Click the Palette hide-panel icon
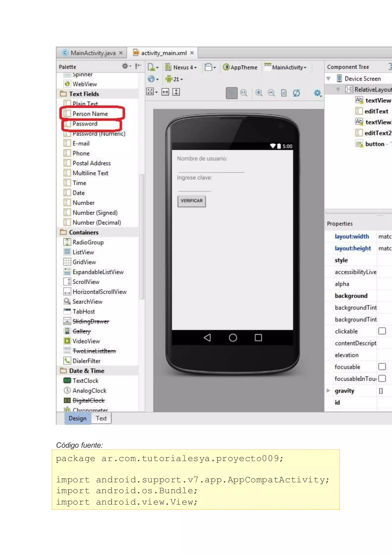Screen dimensions: 392x555 tap(138, 66)
